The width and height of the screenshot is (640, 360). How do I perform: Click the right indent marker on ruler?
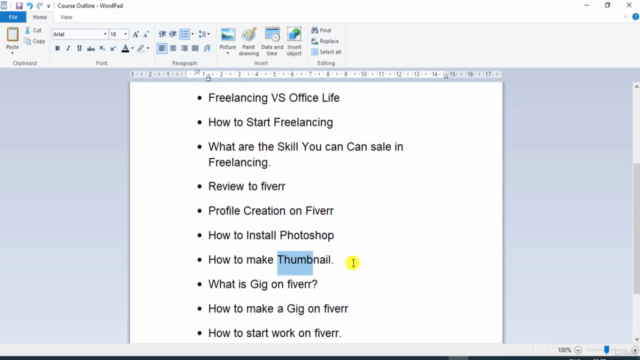[x=446, y=76]
